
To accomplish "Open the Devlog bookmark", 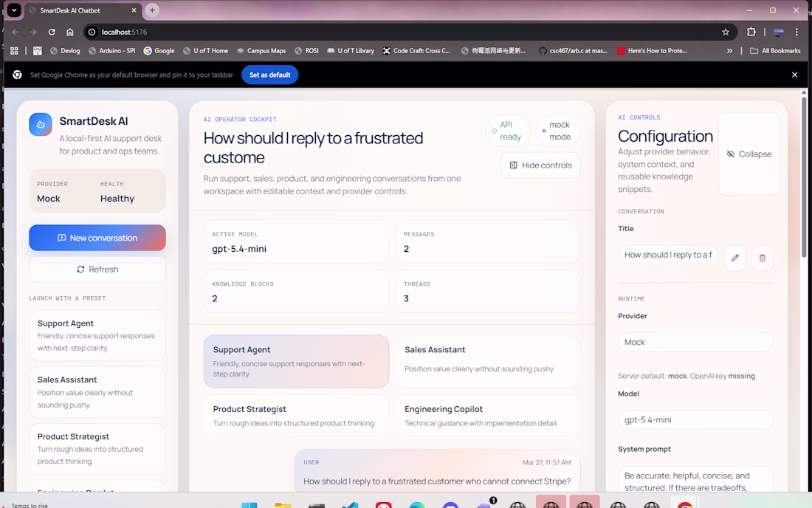I will (x=65, y=51).
